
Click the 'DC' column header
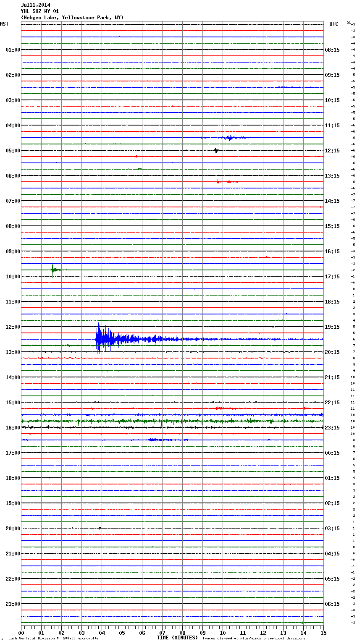(x=349, y=23)
